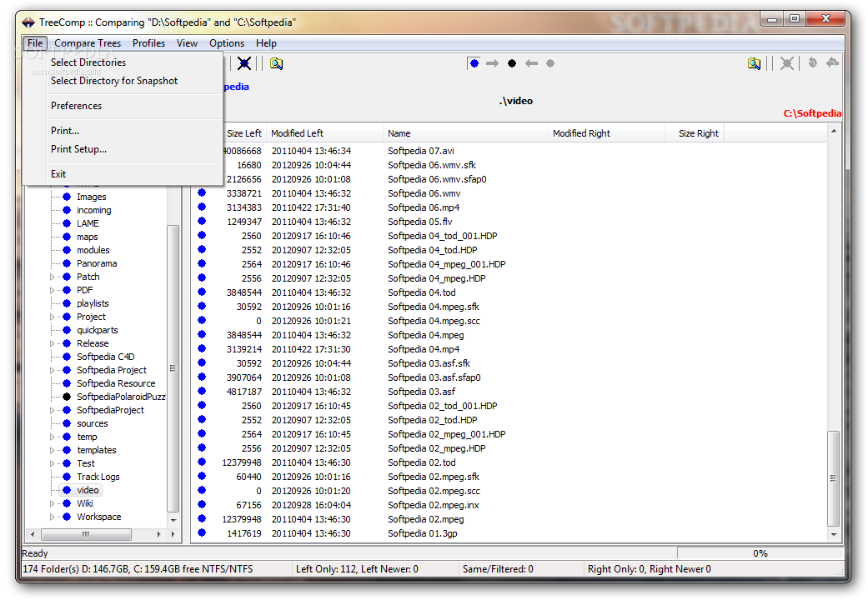Select the file Softpedia 07.avi

click(x=421, y=151)
